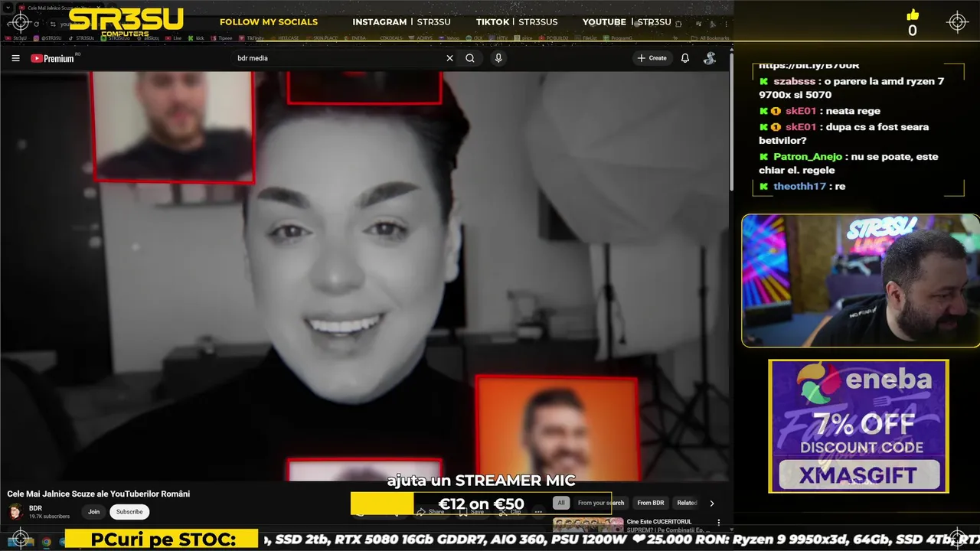Open the All Bookmarks folder
This screenshot has width=980, height=551.
(709, 37)
